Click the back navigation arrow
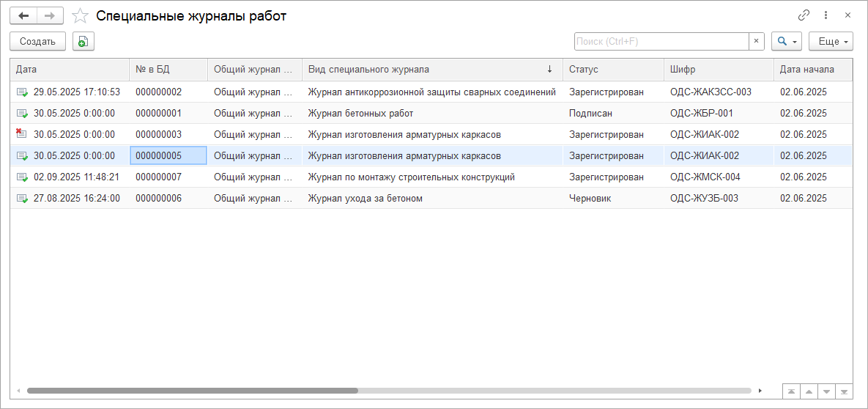The image size is (868, 409). [x=23, y=15]
